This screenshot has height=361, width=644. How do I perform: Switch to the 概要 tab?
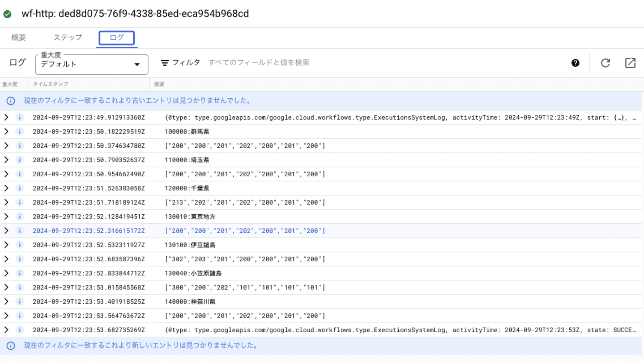click(19, 38)
